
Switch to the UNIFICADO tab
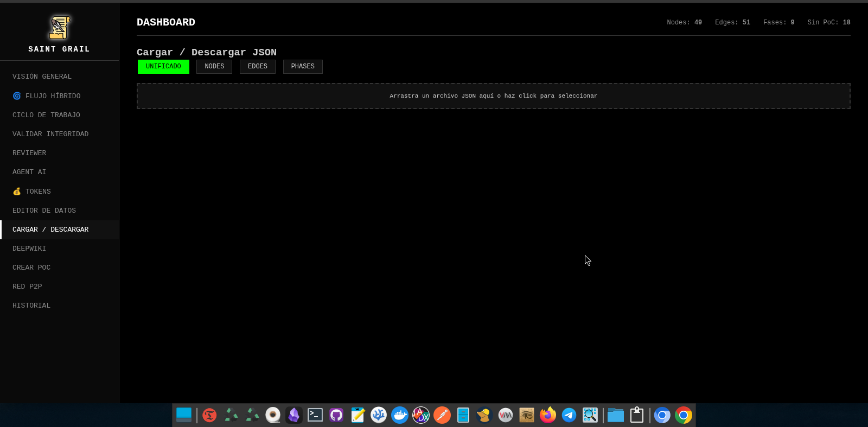tap(163, 67)
